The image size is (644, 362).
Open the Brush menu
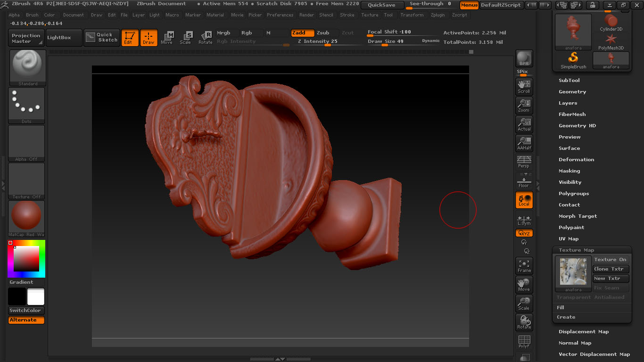[x=32, y=15]
